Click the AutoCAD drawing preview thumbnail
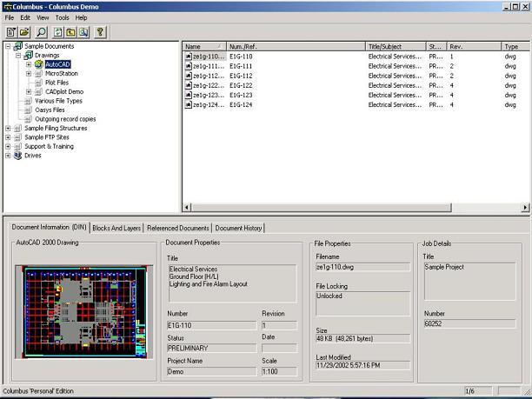This screenshot has width=532, height=399. tap(83, 311)
